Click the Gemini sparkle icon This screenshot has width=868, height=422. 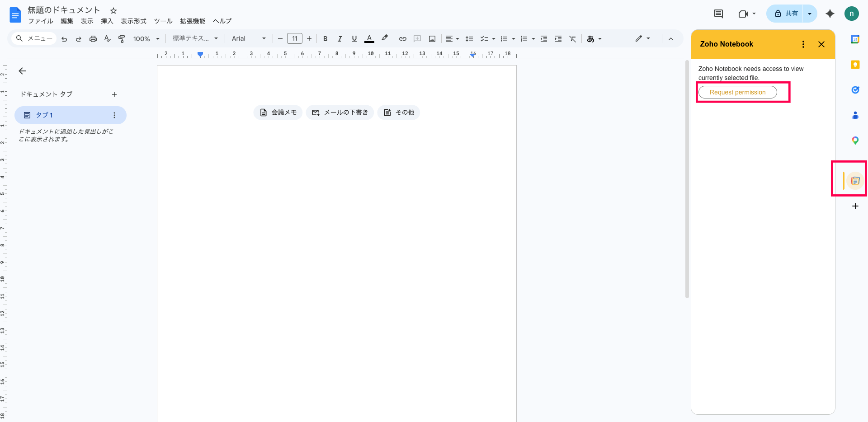click(x=830, y=14)
